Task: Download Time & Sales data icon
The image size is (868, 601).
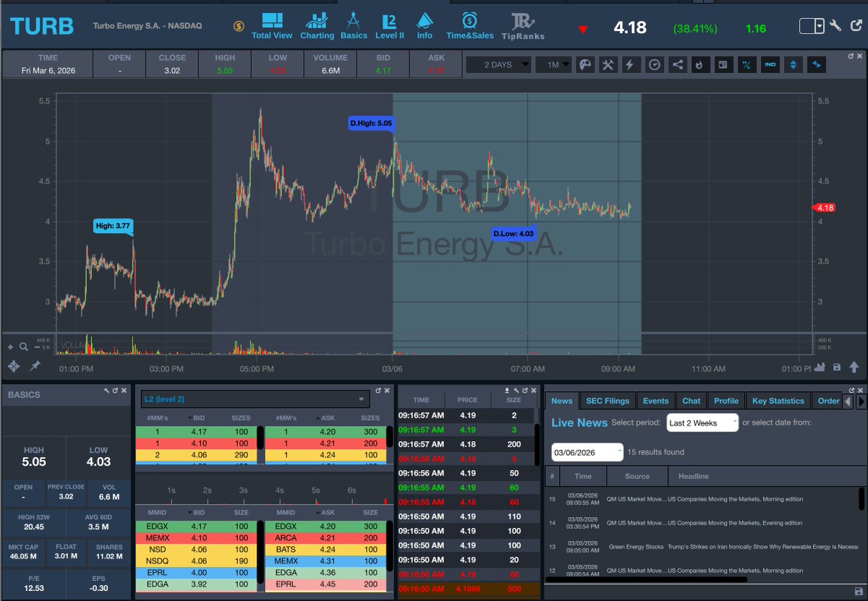Action: [506, 390]
